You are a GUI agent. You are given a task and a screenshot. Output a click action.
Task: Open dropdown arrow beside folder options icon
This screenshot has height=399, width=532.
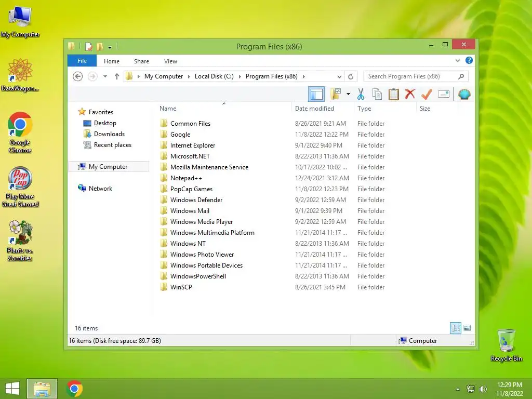pos(348,94)
